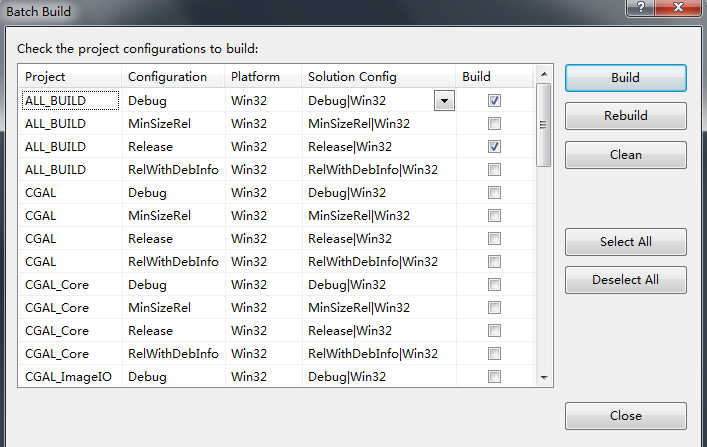Click the Solution Config column header
The height and width of the screenshot is (447, 707).
click(x=379, y=77)
